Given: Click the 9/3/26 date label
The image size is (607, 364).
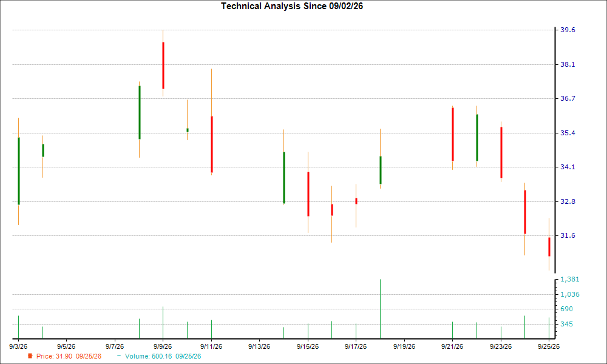Looking at the screenshot, I should [18, 346].
